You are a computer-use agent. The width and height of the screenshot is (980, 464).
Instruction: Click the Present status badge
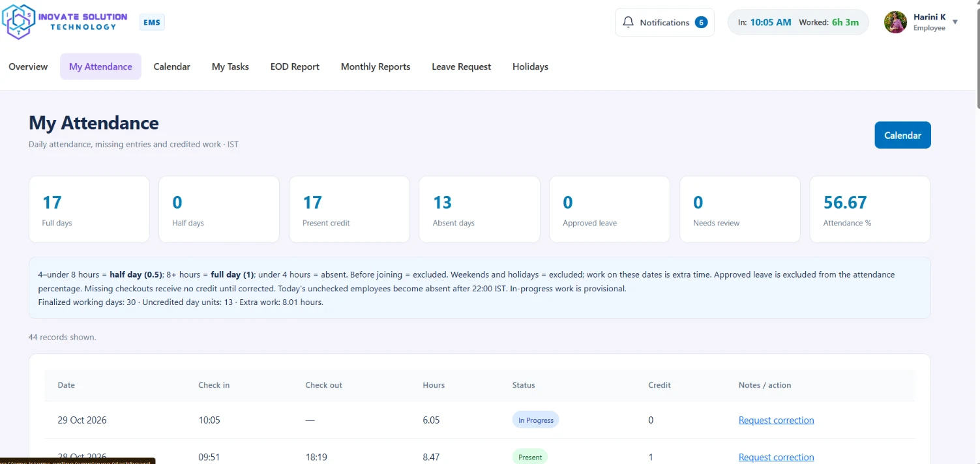[x=530, y=457]
